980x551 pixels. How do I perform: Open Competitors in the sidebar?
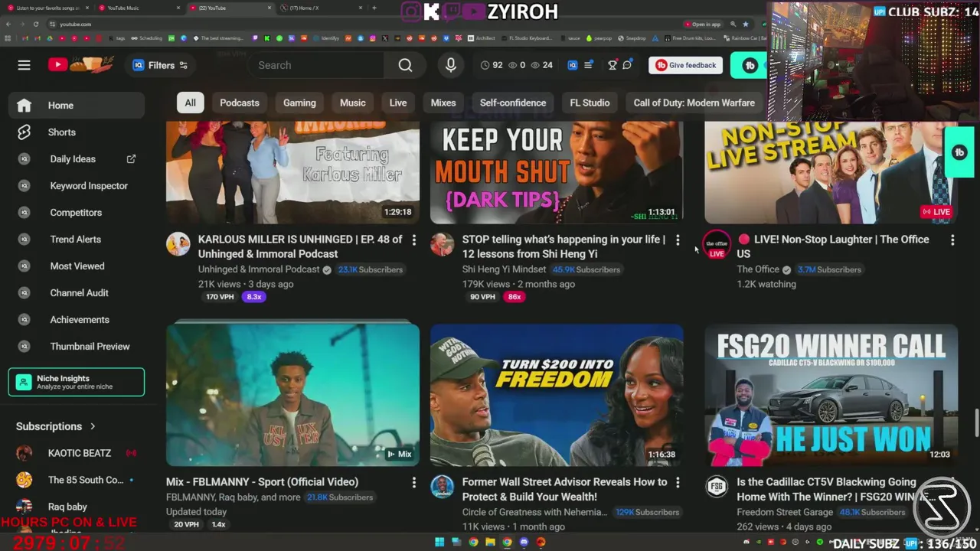pos(77,213)
